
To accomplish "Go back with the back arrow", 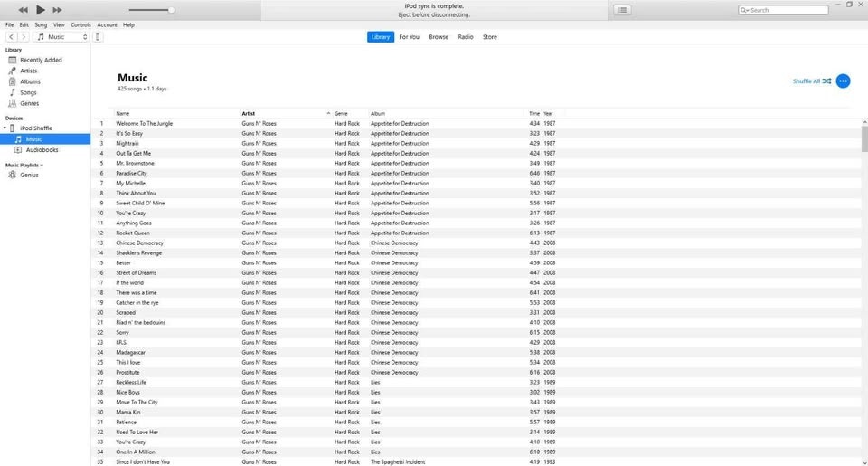I will (x=11, y=36).
